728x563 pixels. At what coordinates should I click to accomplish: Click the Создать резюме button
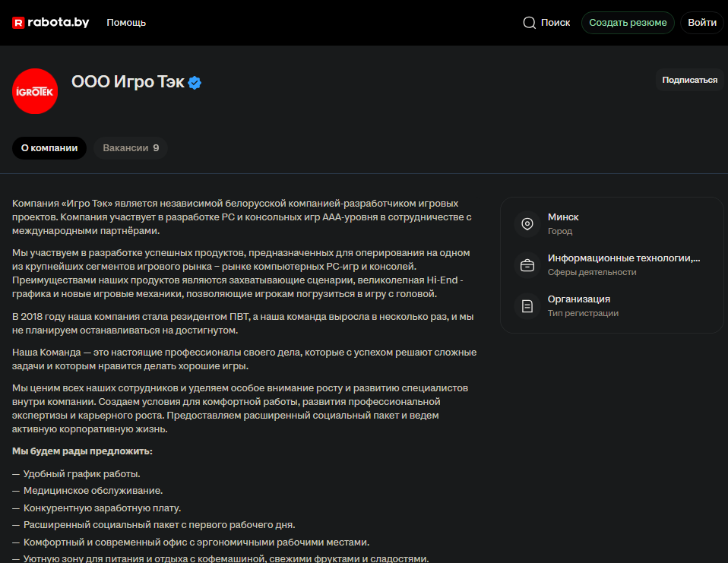tap(628, 22)
